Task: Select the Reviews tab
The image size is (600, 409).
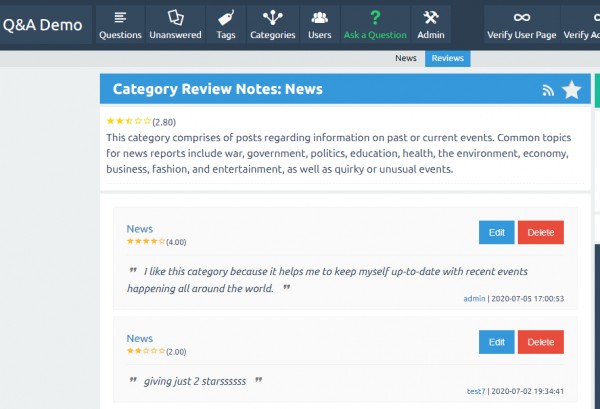Action: (447, 59)
